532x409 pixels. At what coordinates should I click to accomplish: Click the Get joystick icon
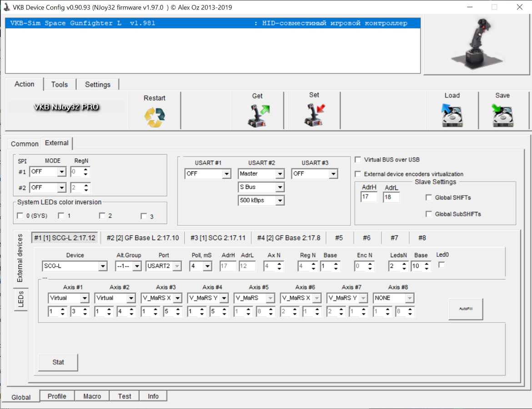click(x=259, y=116)
